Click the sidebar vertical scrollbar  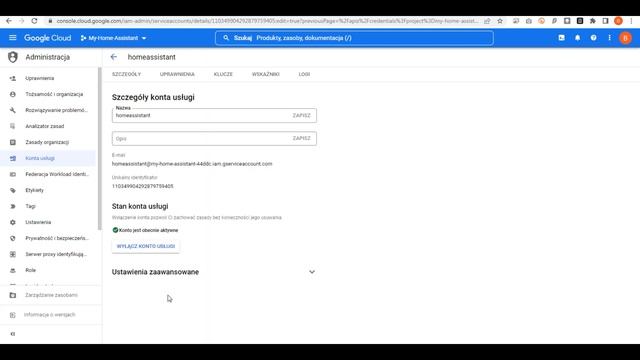(100, 149)
